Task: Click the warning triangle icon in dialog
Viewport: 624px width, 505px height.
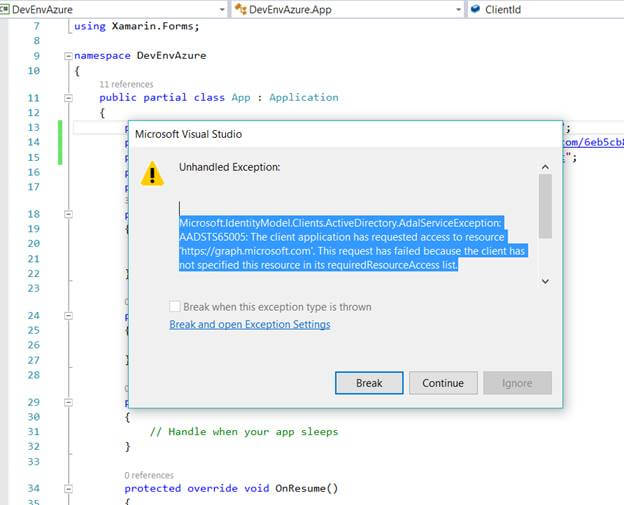Action: click(152, 174)
